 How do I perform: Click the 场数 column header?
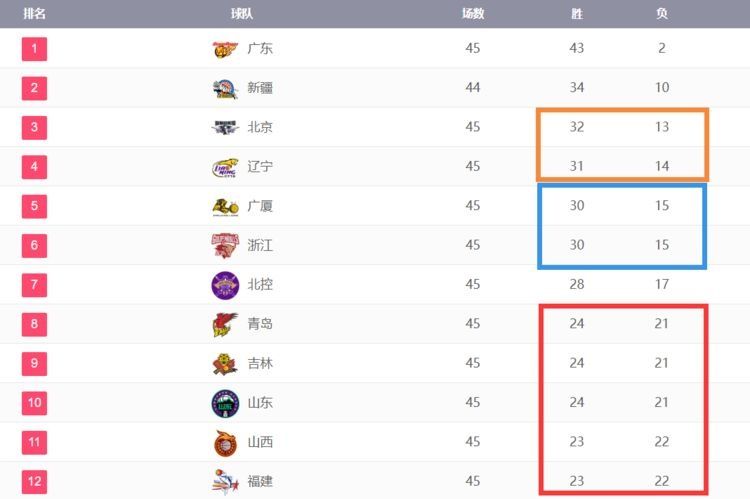[x=473, y=14]
